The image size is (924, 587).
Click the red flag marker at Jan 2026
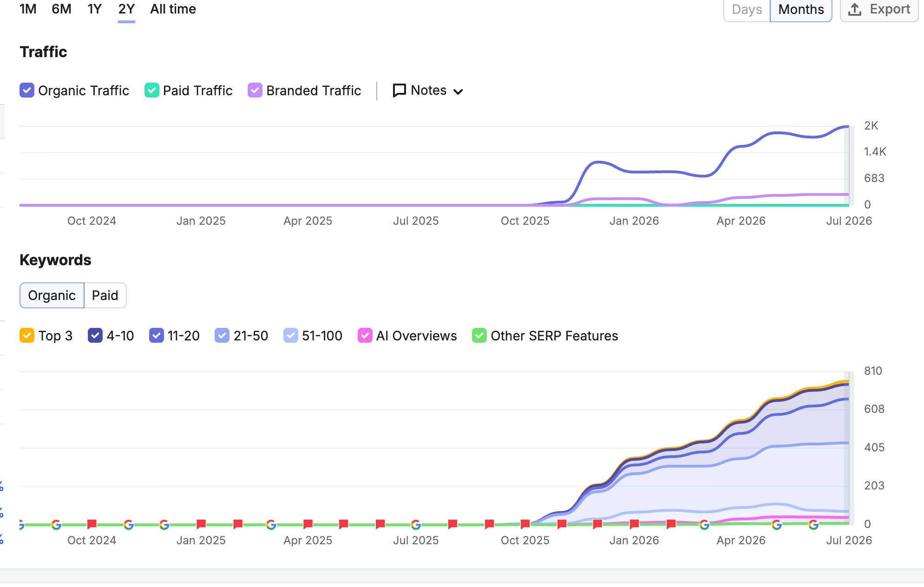point(634,524)
